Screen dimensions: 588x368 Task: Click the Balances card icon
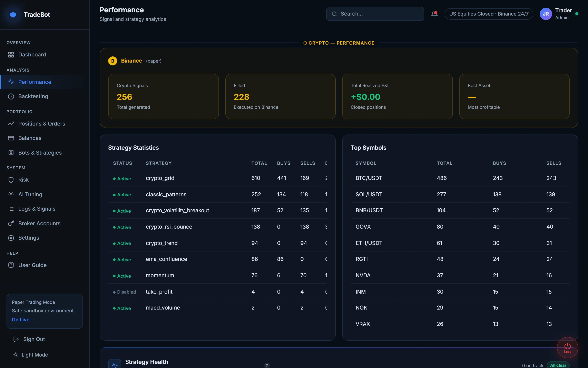(x=11, y=138)
